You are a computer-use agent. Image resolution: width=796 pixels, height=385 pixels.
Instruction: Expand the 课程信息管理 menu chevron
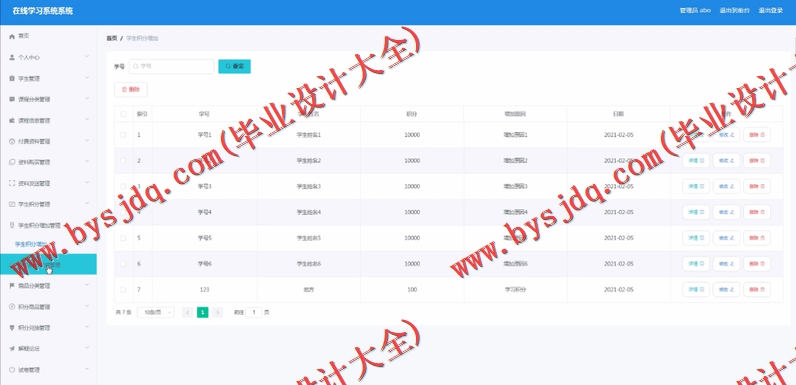point(87,120)
